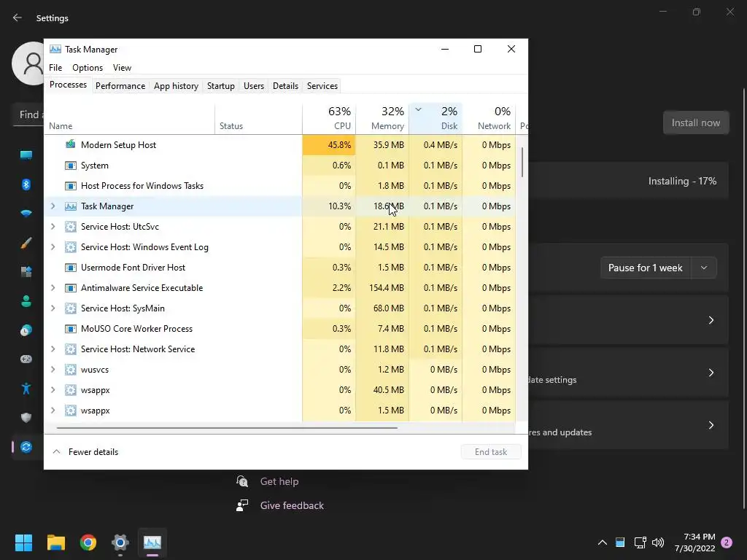This screenshot has width=747, height=560.
Task: Collapse to Fewer details view
Action: pos(85,452)
